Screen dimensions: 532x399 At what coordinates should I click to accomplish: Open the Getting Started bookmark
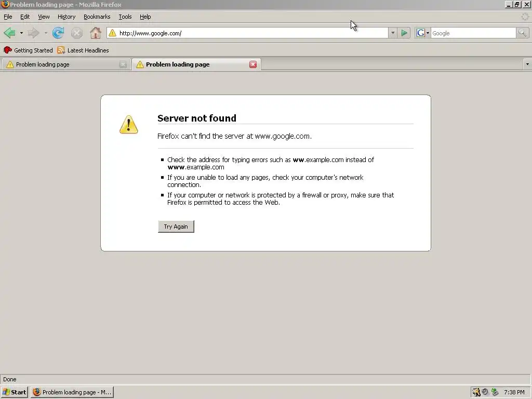(28, 50)
